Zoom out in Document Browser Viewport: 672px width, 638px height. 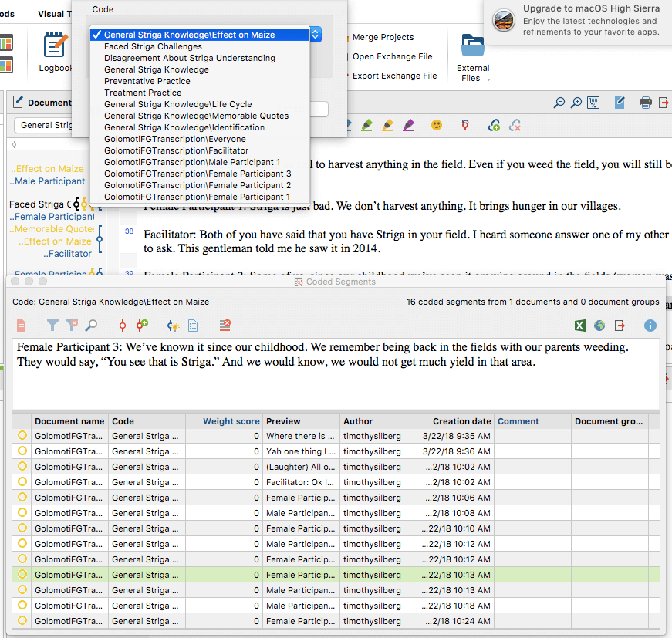[559, 103]
